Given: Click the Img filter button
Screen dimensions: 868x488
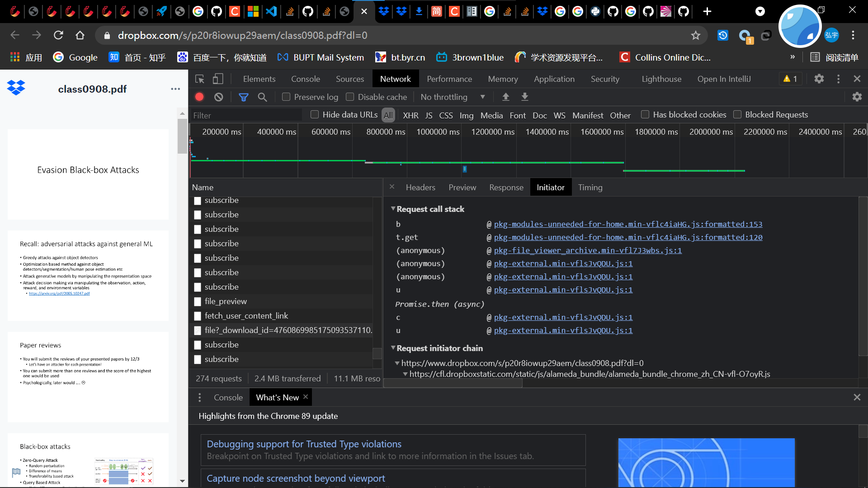Looking at the screenshot, I should click(466, 115).
